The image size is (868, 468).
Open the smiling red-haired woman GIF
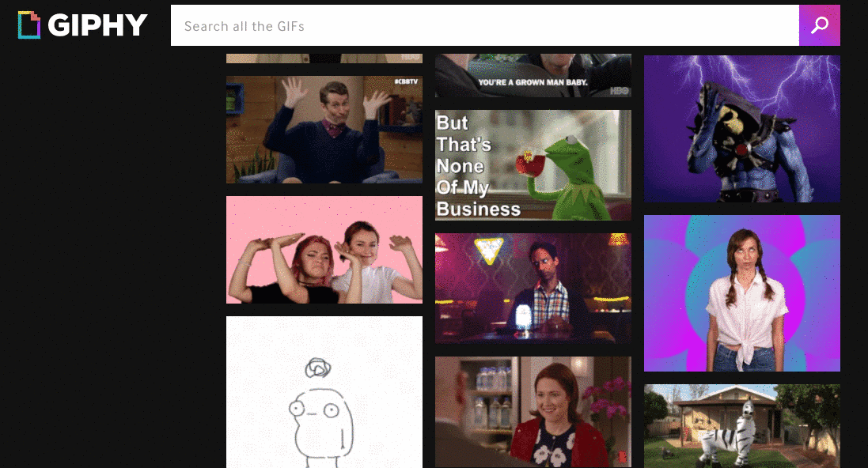533,412
